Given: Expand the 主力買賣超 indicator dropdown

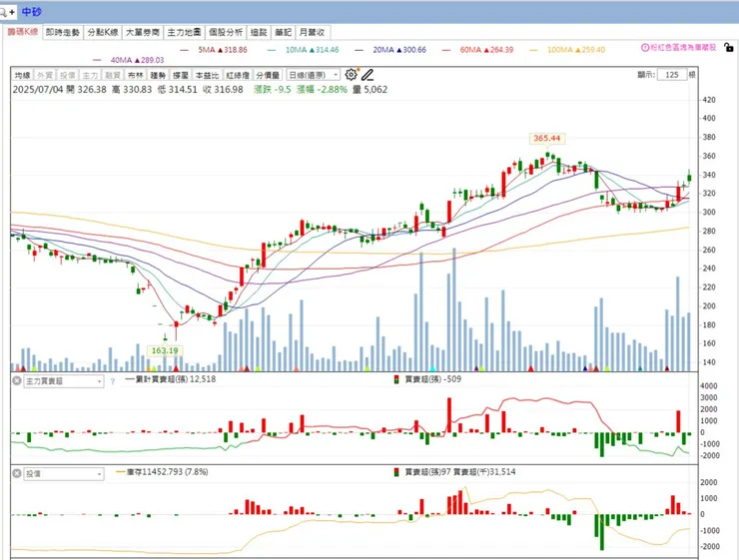Looking at the screenshot, I should tap(64, 381).
